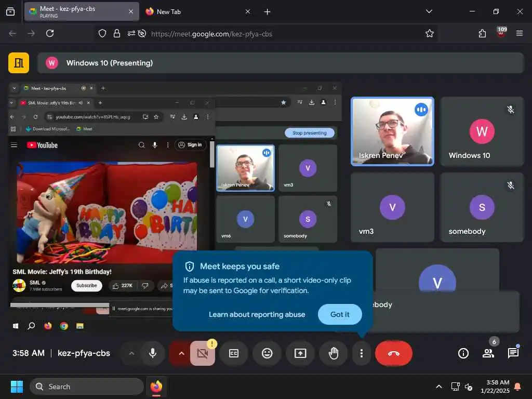This screenshot has height=399, width=532.
Task: Click the network icon in system tray
Action: pyautogui.click(x=455, y=387)
